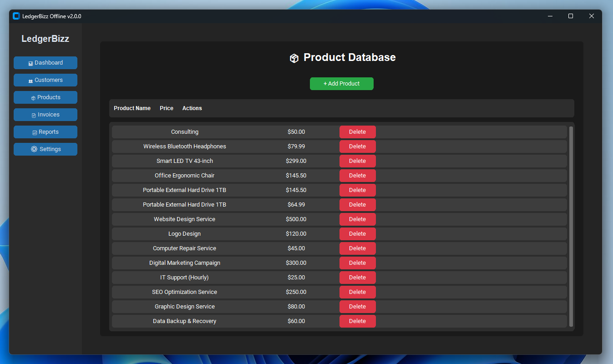
Task: Click the package icon beside Product Database title
Action: 294,58
